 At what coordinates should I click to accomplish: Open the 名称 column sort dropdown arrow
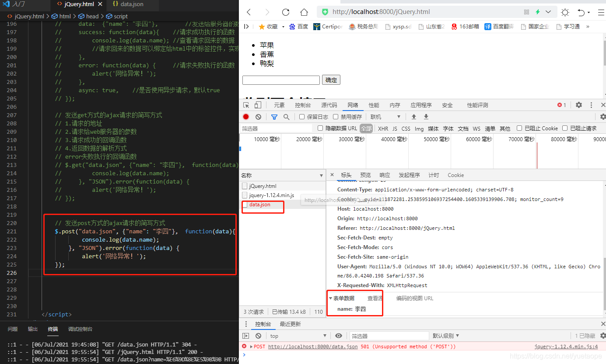click(322, 175)
